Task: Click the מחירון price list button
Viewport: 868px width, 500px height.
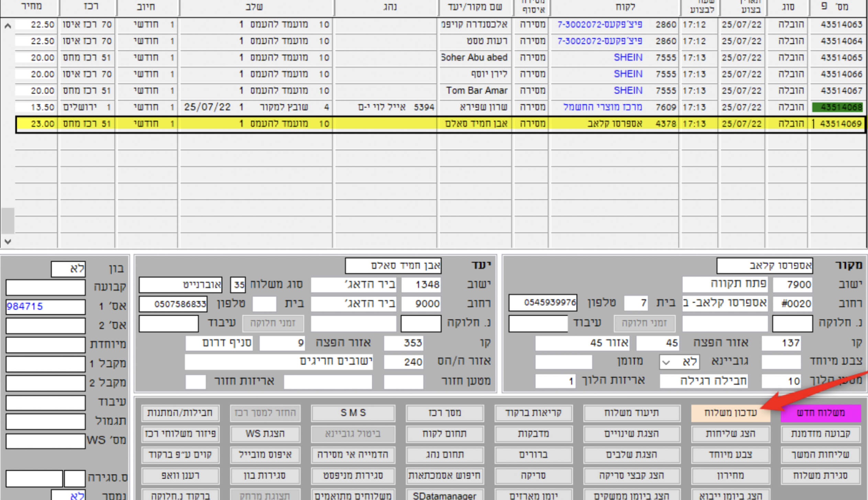Action: pos(730,476)
